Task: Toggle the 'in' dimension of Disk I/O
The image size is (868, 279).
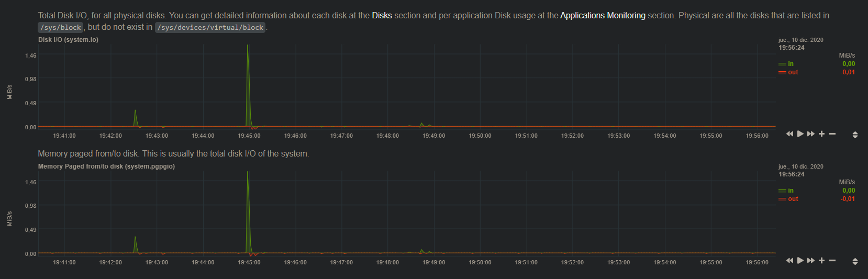Action: 791,64
